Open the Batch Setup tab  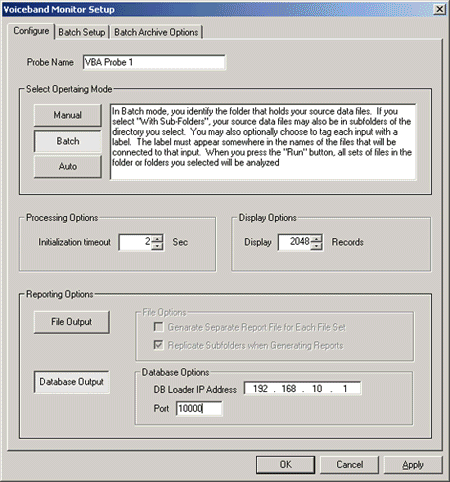[x=82, y=32]
